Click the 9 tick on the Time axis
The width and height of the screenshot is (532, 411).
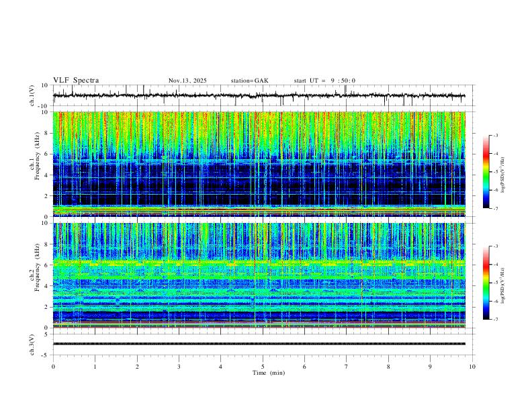430,367
